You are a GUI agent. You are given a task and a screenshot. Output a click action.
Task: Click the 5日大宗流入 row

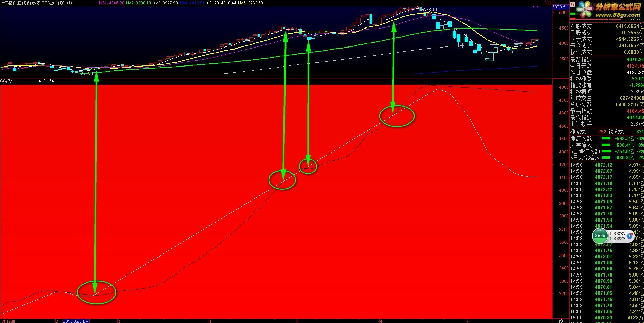pos(607,158)
